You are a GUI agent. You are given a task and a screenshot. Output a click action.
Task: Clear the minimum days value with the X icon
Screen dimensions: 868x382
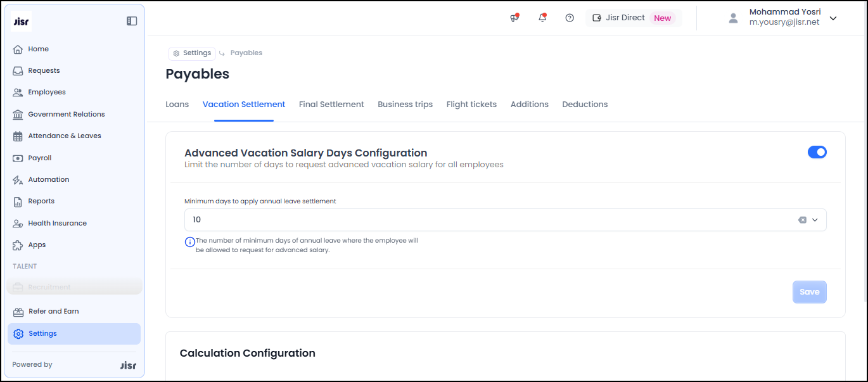tap(802, 220)
